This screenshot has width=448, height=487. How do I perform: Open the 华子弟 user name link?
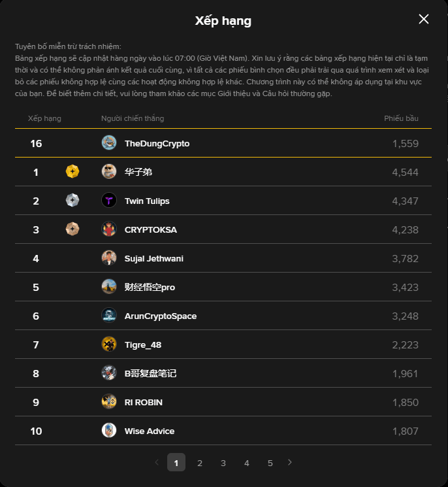tap(138, 172)
